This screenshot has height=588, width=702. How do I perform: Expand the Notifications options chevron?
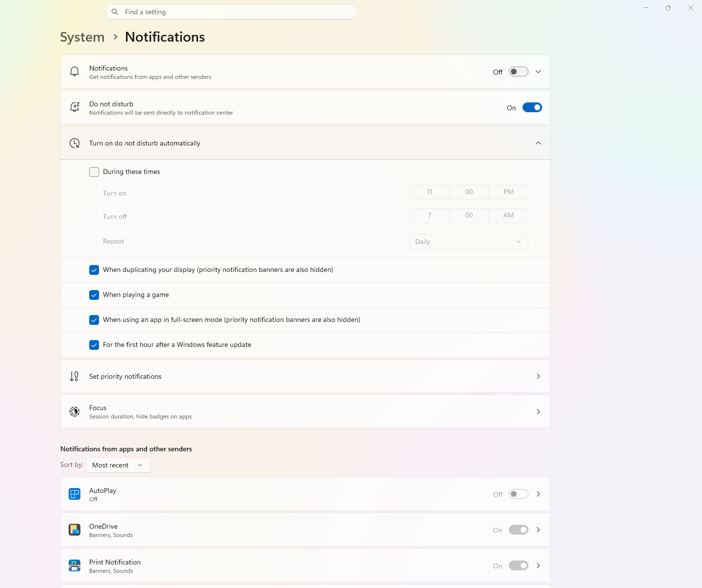pos(538,72)
